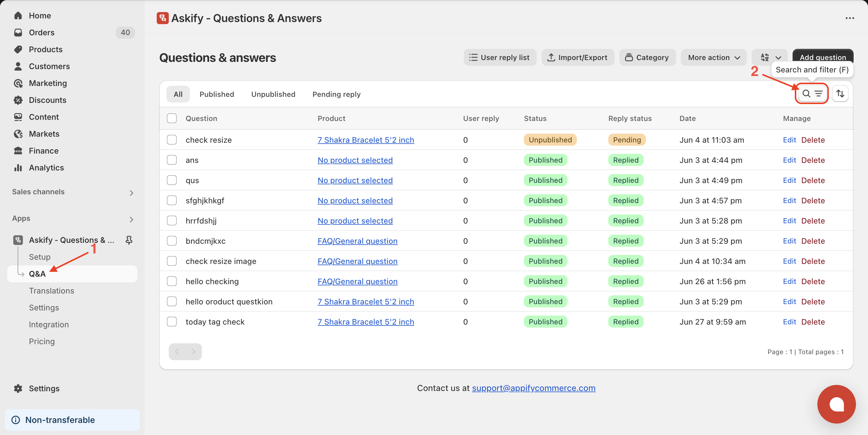868x435 pixels.
Task: Tick the select-all checkbox in header
Action: 172,118
